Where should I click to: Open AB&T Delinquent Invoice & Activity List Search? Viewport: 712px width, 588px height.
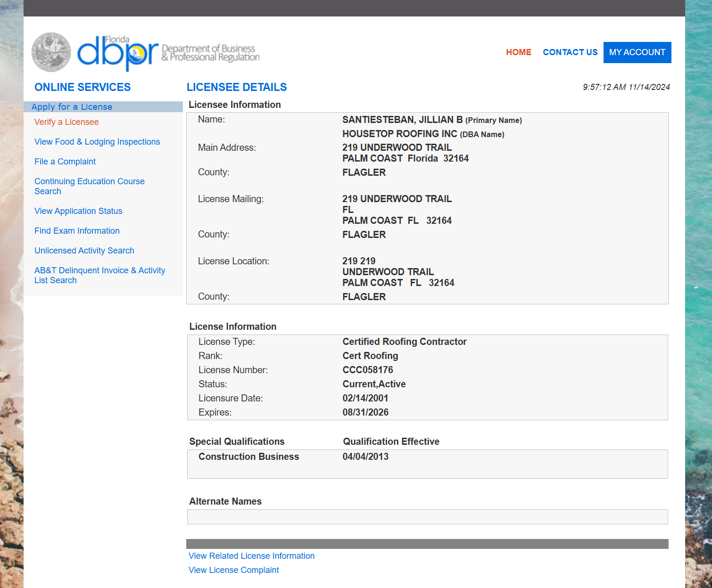99,275
